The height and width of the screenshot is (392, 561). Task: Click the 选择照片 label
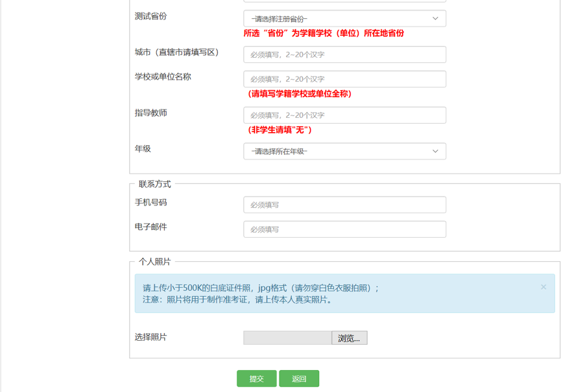pos(150,338)
